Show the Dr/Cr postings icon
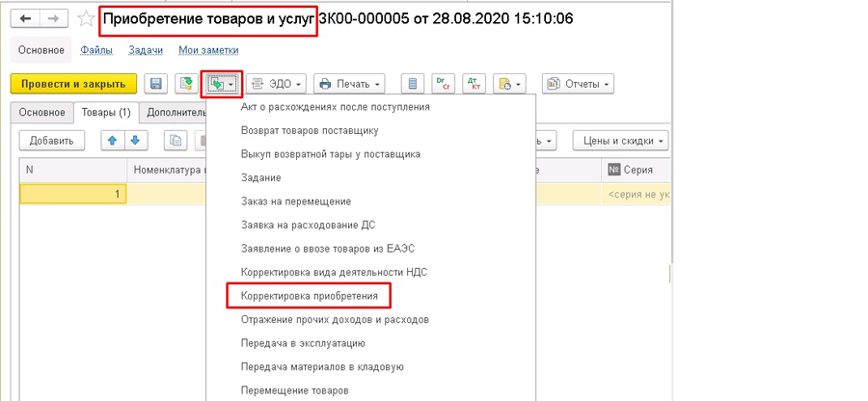Viewport: 868px width, 401px height. pyautogui.click(x=443, y=84)
